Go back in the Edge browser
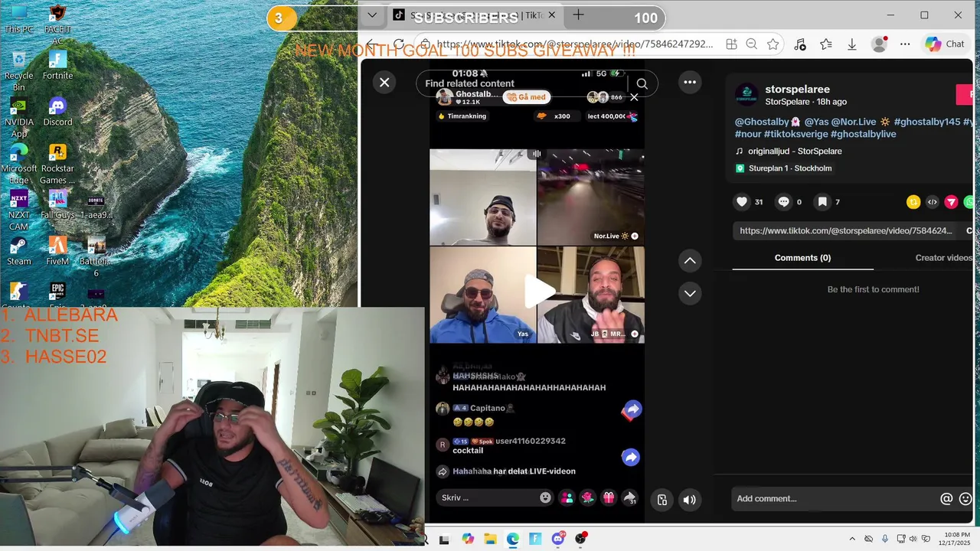Viewport: 980px width, 551px height. [x=370, y=44]
